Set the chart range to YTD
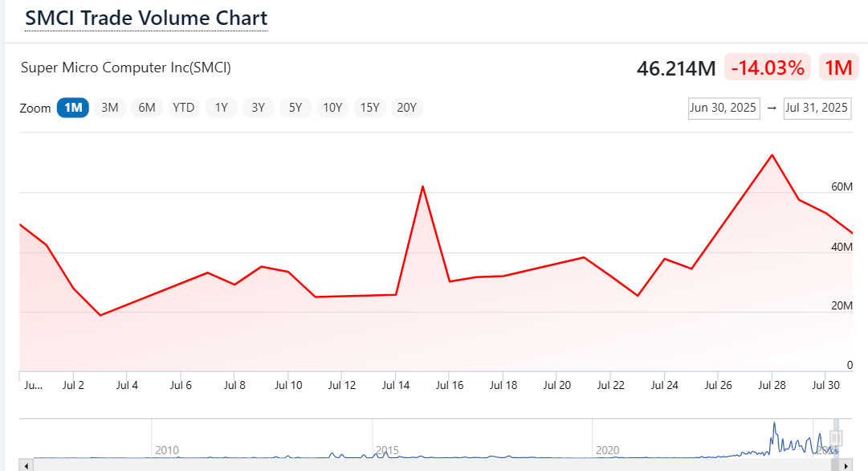This screenshot has width=868, height=471. pos(184,108)
